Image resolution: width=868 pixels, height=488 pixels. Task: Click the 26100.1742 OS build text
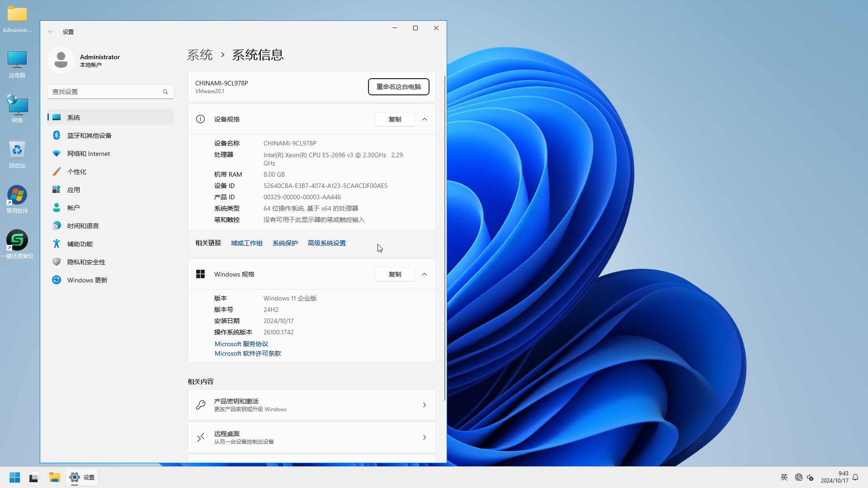click(x=278, y=332)
